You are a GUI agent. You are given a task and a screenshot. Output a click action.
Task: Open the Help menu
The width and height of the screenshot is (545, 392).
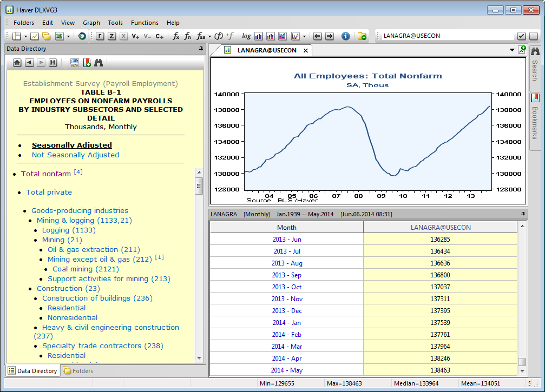tap(173, 23)
